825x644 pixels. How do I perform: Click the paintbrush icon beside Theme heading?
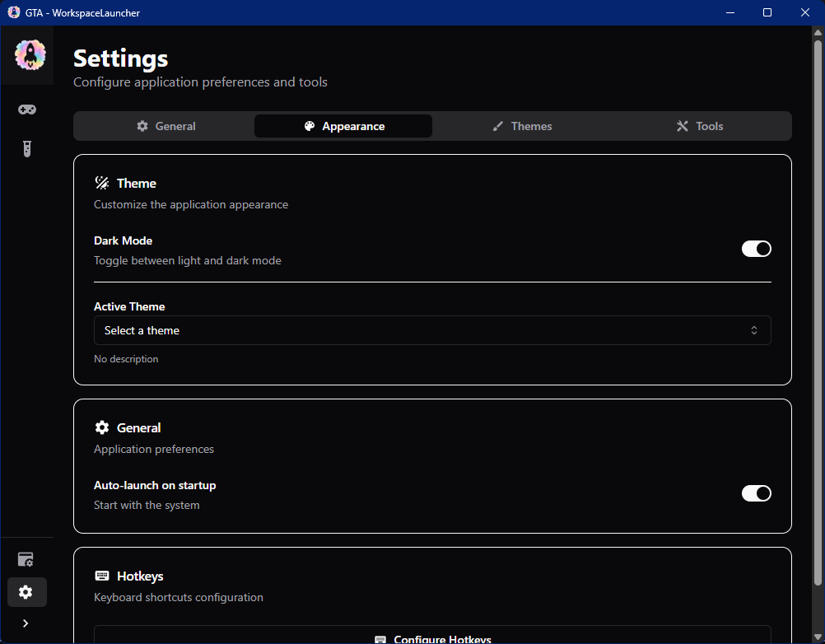(x=102, y=182)
